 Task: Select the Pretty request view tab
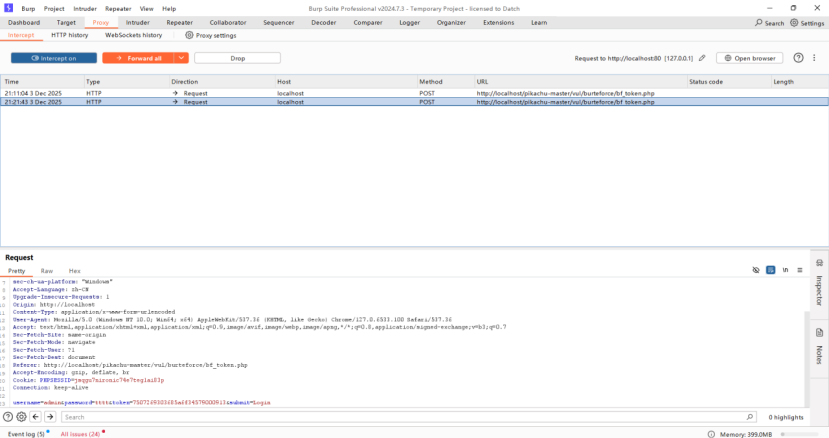pyautogui.click(x=16, y=271)
